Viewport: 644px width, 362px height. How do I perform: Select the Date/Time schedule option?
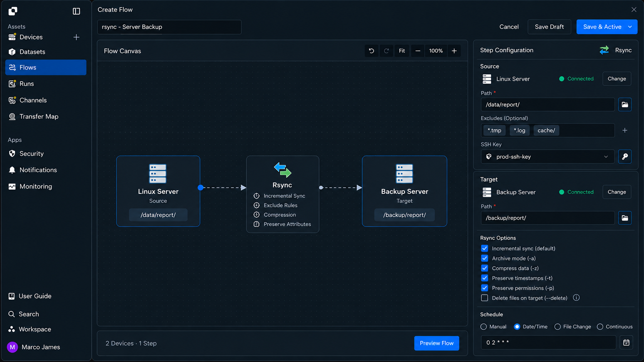pos(517,327)
